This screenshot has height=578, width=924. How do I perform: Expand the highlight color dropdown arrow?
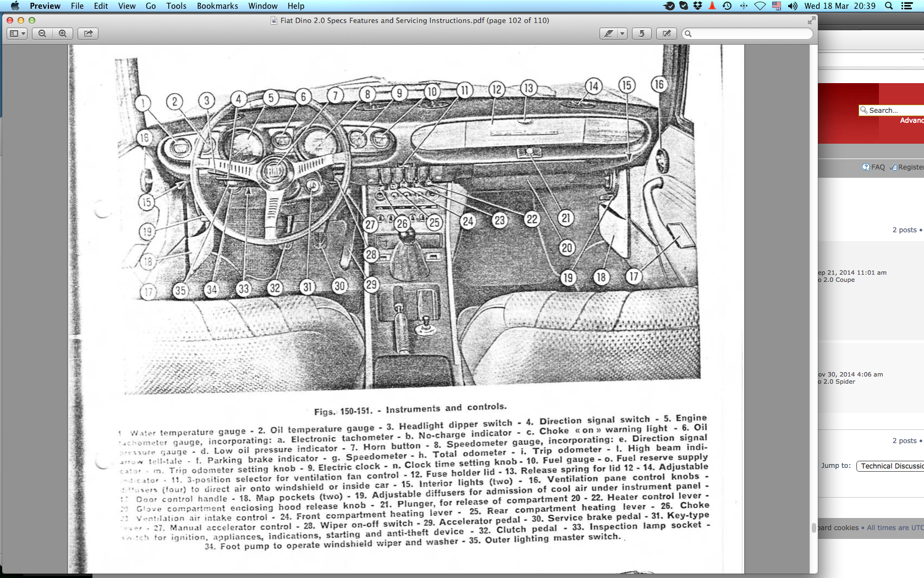click(622, 34)
